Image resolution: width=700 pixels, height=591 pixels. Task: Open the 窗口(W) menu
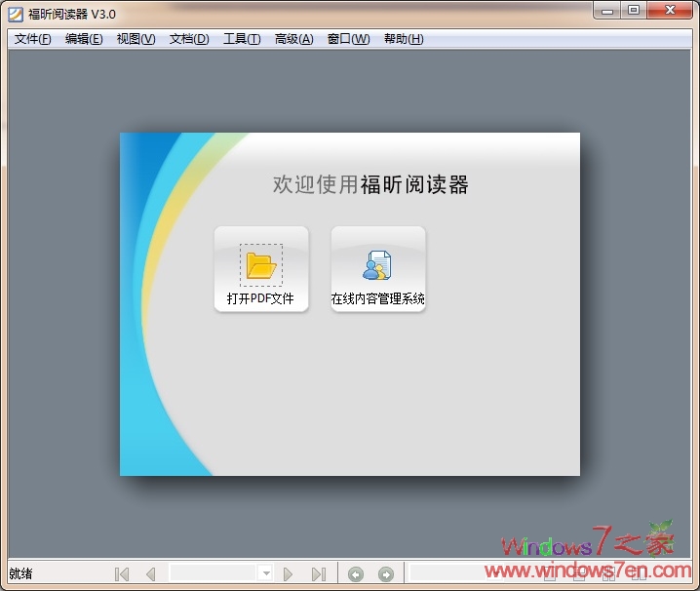click(348, 39)
